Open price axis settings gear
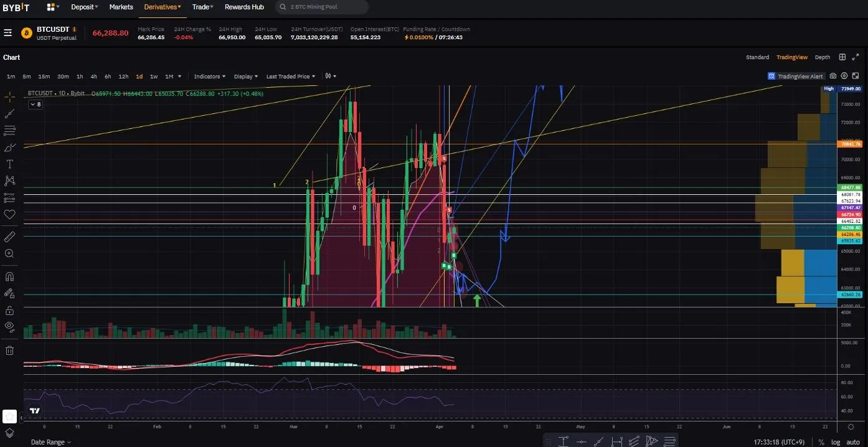This screenshot has height=447, width=868. click(x=851, y=427)
